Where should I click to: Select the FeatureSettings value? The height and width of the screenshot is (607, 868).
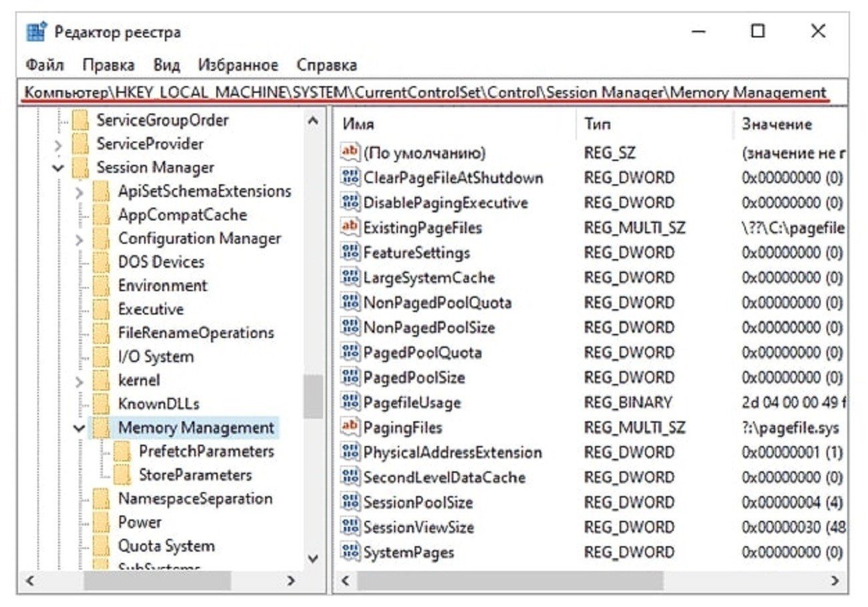(416, 253)
